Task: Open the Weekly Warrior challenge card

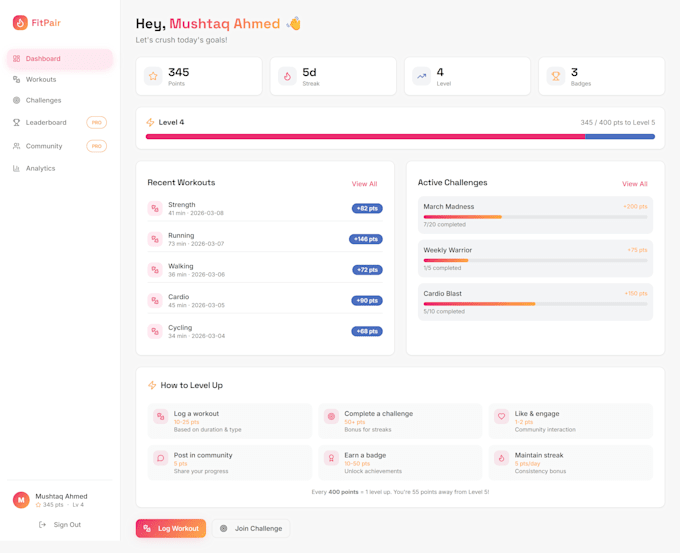Action: click(535, 259)
